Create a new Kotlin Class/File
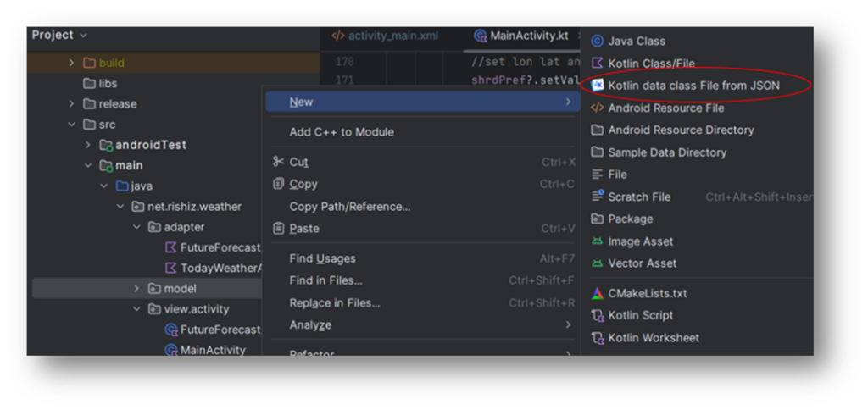Viewport: 868px width, 410px height. [x=650, y=64]
